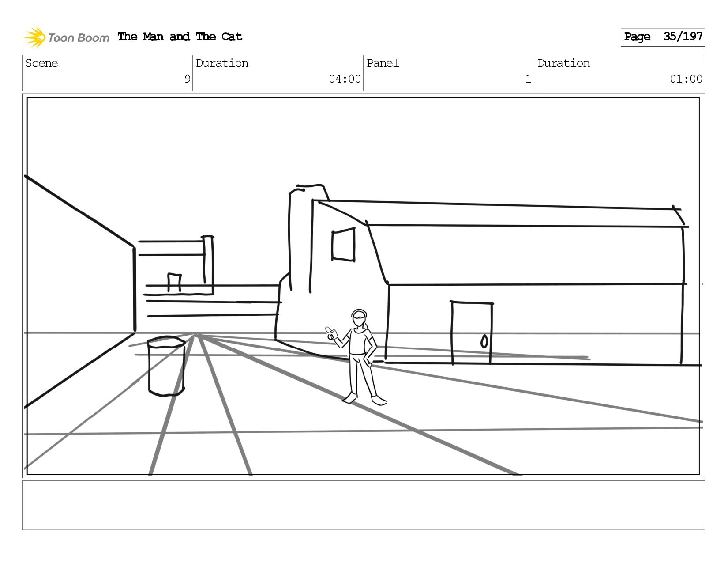Screen dimensions: 728x563
Task: Click the Toon Boom logo
Action: pyautogui.click(x=66, y=37)
